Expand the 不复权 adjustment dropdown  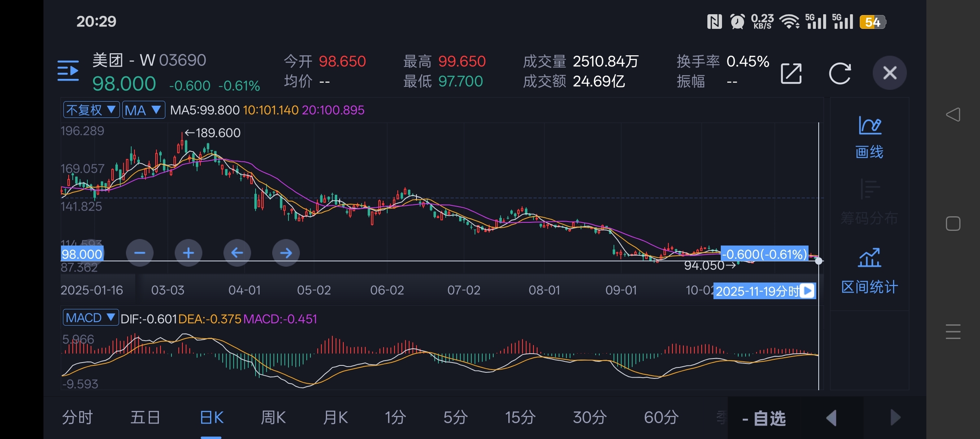[91, 110]
